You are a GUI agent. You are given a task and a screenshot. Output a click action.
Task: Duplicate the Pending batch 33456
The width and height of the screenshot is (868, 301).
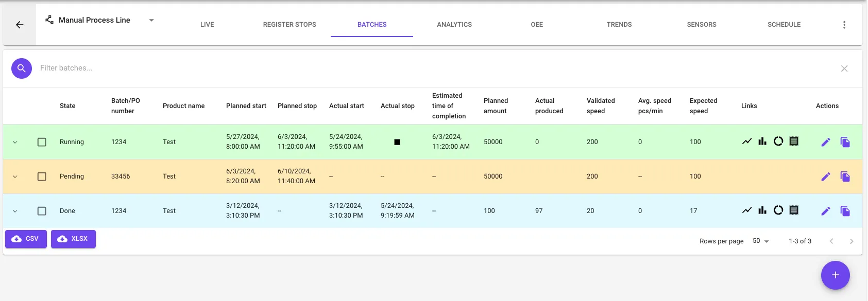[x=845, y=176]
